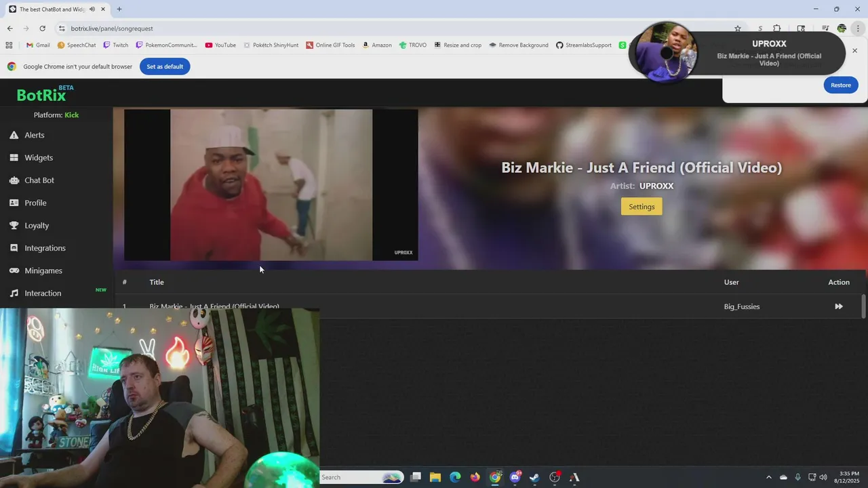This screenshot has width=868, height=488.
Task: Open File Explorer from taskbar
Action: (435, 477)
